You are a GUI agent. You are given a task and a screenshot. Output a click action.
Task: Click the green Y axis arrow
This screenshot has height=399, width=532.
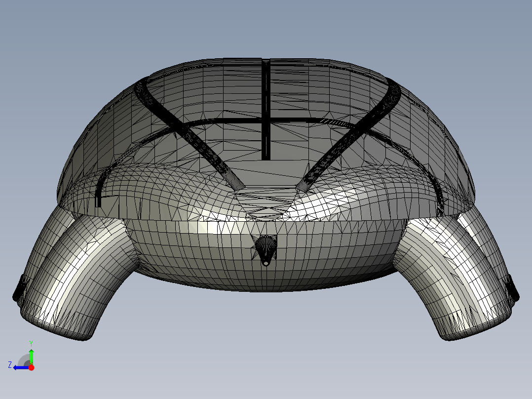[31, 357]
